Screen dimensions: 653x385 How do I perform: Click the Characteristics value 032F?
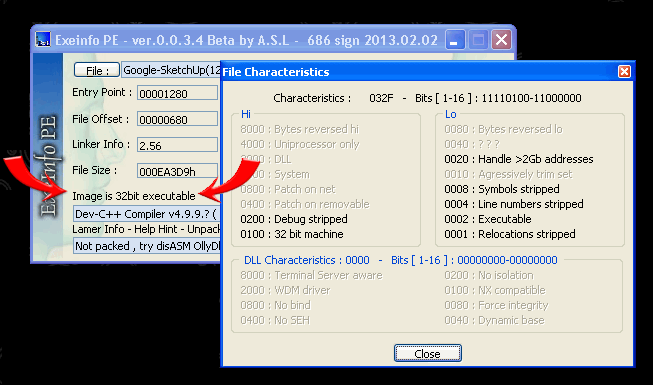(381, 98)
